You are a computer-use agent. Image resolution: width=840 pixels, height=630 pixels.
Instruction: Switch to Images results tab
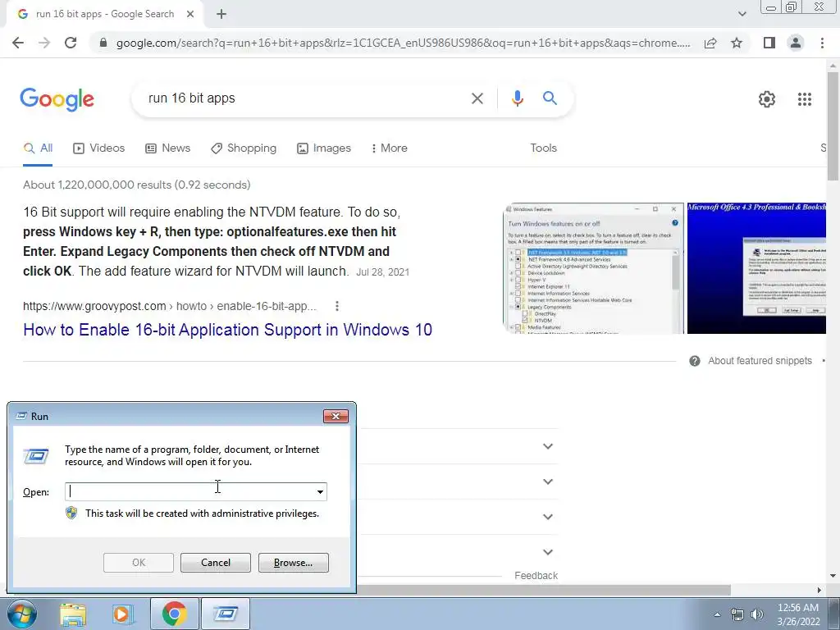point(324,148)
